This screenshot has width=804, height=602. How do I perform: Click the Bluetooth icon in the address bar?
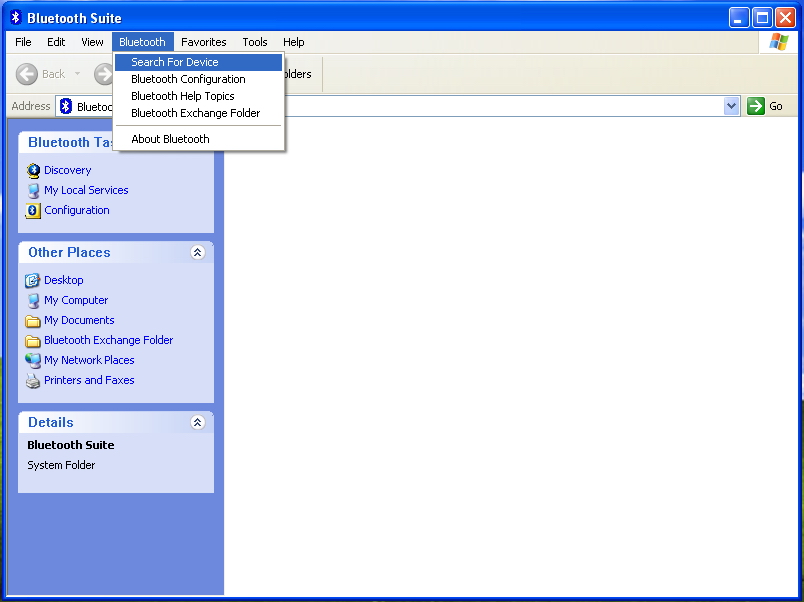coord(66,106)
